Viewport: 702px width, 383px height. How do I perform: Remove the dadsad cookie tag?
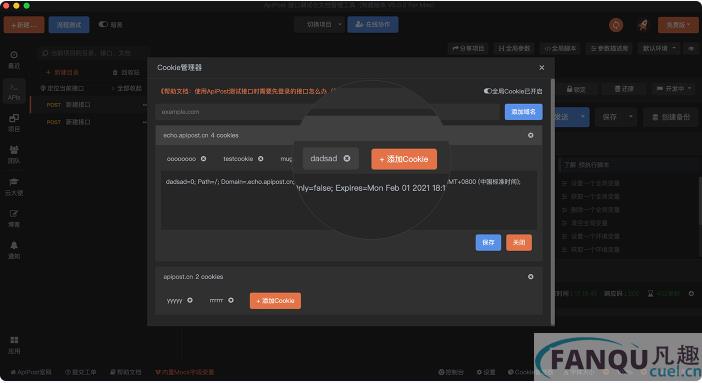(347, 159)
